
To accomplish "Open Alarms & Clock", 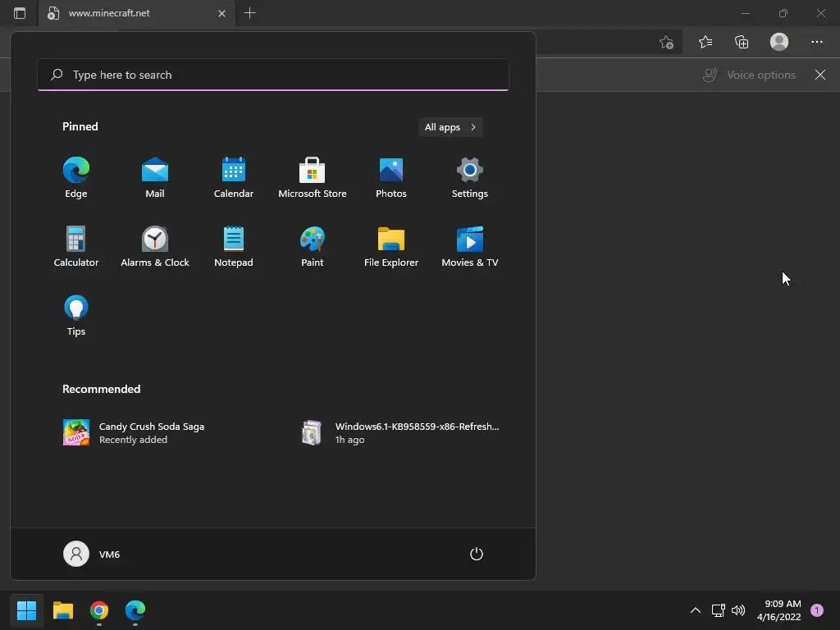I will point(155,247).
